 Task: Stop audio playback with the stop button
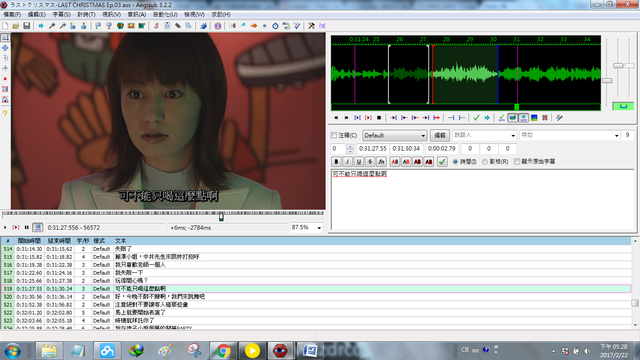pyautogui.click(x=379, y=118)
